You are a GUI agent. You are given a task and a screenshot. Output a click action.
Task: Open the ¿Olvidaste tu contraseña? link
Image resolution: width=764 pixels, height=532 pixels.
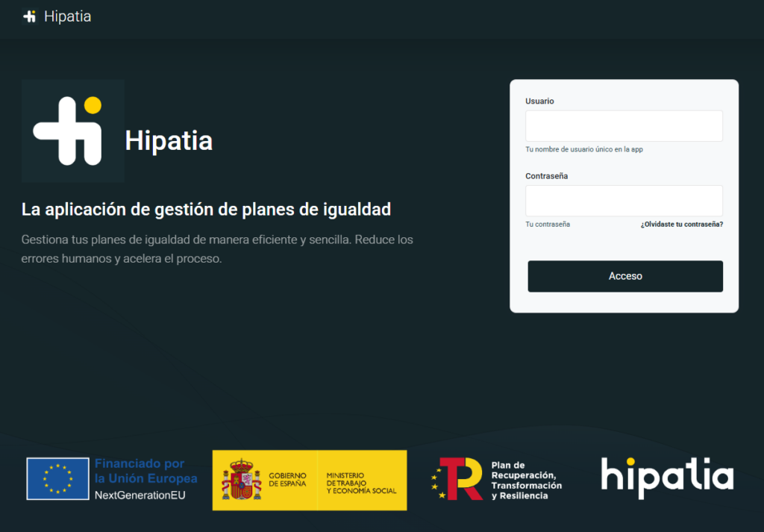coord(682,224)
